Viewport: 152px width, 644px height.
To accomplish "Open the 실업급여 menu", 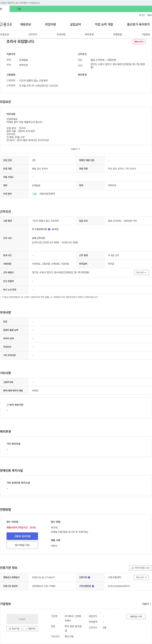I will 75,24.
